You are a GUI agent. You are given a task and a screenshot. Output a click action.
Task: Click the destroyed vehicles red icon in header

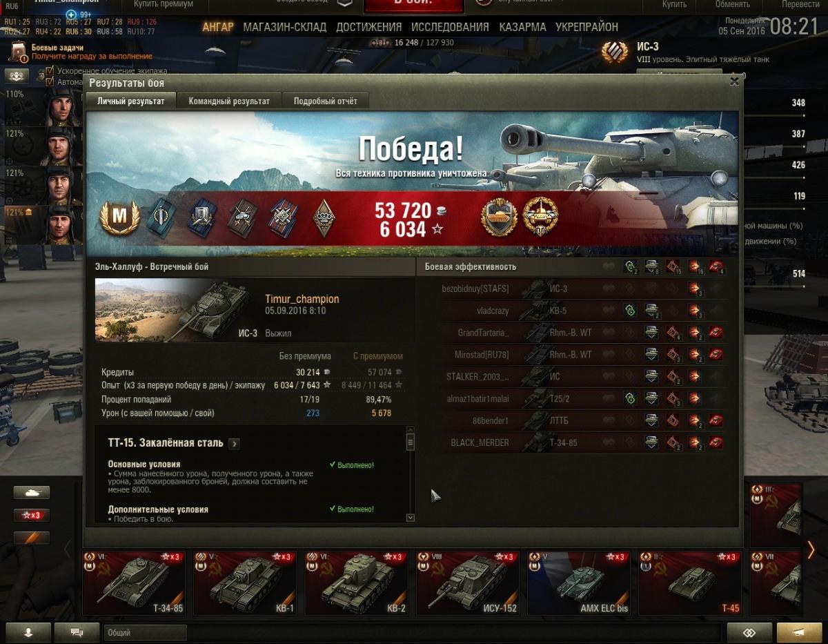[x=716, y=266]
